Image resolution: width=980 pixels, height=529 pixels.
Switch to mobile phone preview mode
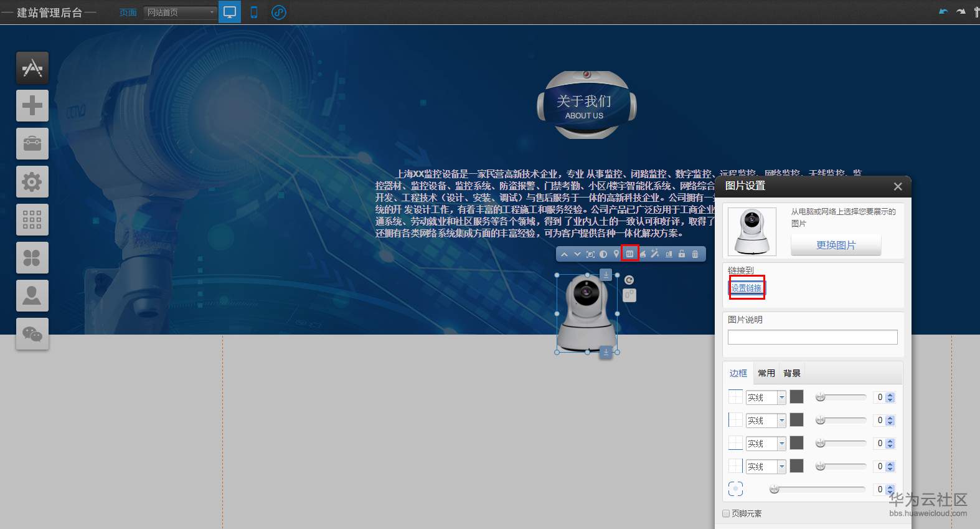254,12
